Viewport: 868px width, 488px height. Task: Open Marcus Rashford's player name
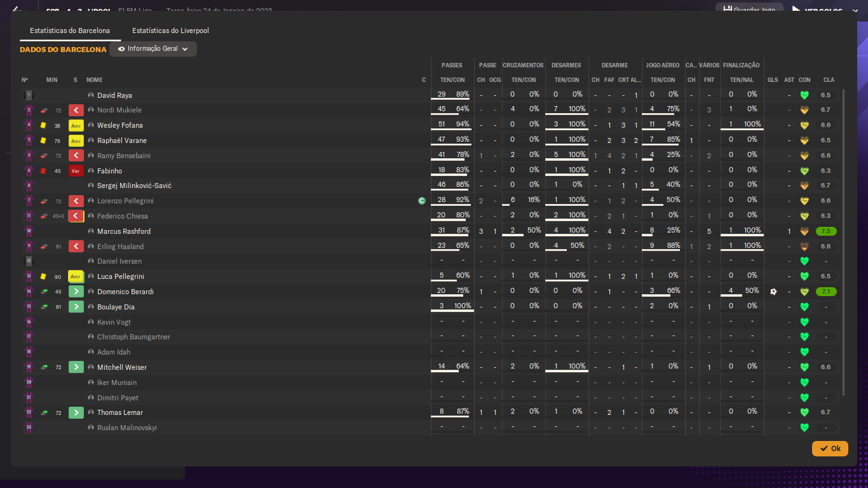pos(124,231)
